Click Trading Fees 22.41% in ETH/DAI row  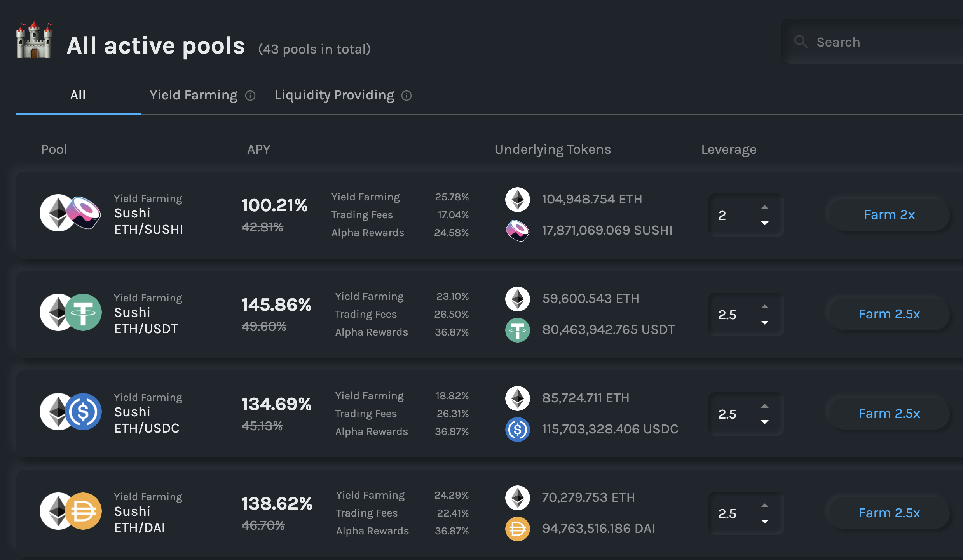(x=403, y=513)
